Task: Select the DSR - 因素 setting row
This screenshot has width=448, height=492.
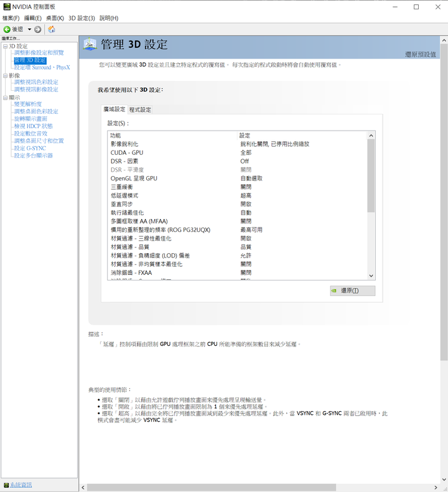Action: pos(237,161)
